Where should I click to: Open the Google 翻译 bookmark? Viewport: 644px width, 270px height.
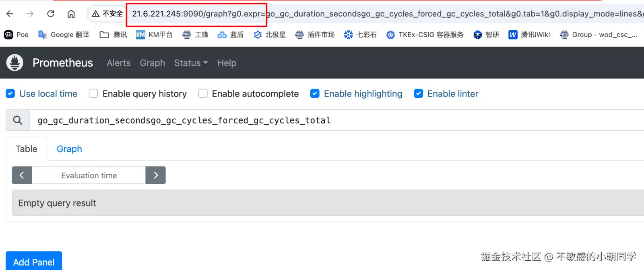(64, 35)
